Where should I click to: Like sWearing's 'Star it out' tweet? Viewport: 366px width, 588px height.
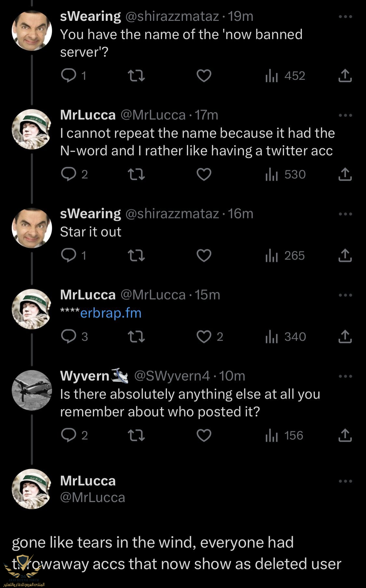[204, 256]
